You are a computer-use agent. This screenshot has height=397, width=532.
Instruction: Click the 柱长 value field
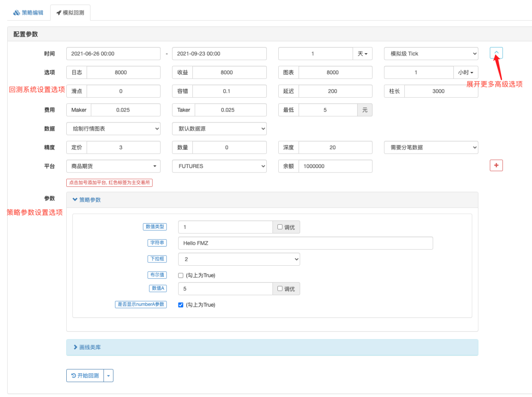click(441, 91)
